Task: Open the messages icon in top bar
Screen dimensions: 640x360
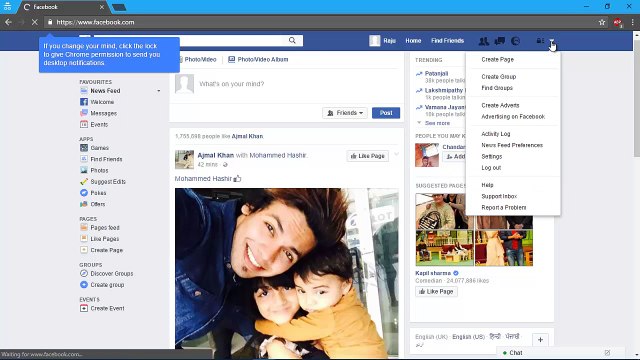Action: pyautogui.click(x=500, y=41)
